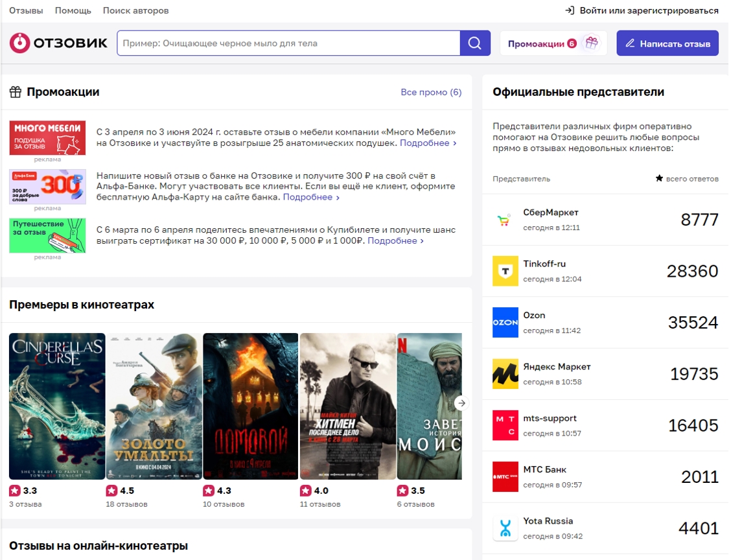Click 11 отзывов text
The image size is (731, 560).
tap(320, 504)
